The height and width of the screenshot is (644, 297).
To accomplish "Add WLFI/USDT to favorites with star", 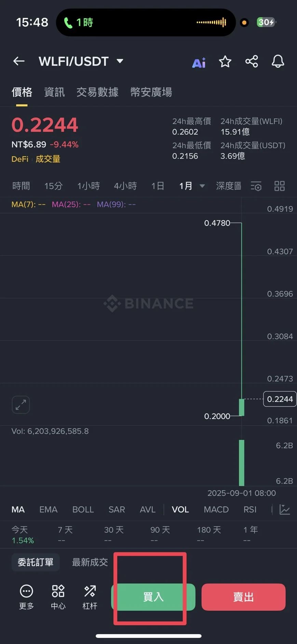I will [225, 62].
